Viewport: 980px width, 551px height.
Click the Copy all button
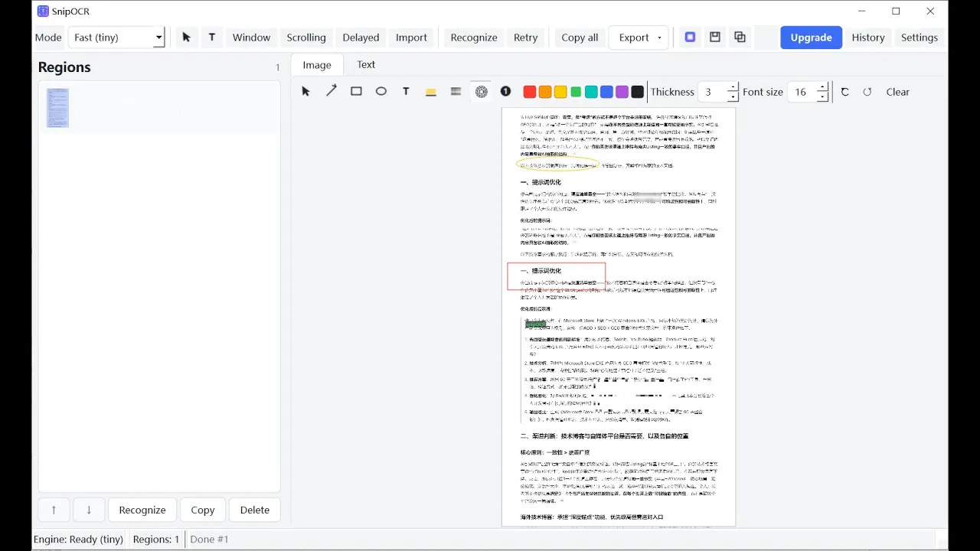580,37
